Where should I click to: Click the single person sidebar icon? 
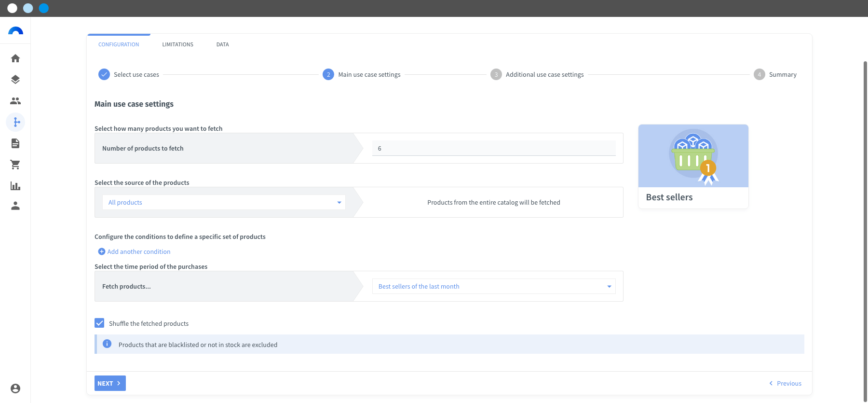coord(15,206)
